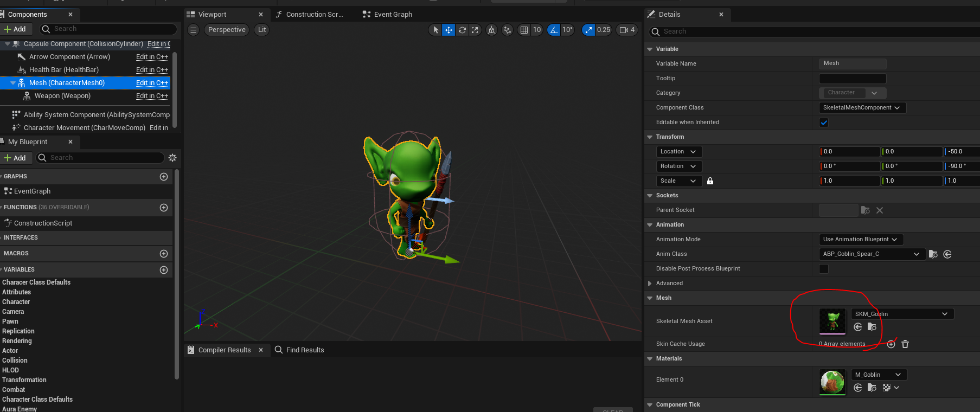The height and width of the screenshot is (412, 980).
Task: Toggle Disable Post Process Blueprint checkbox
Action: click(x=824, y=269)
